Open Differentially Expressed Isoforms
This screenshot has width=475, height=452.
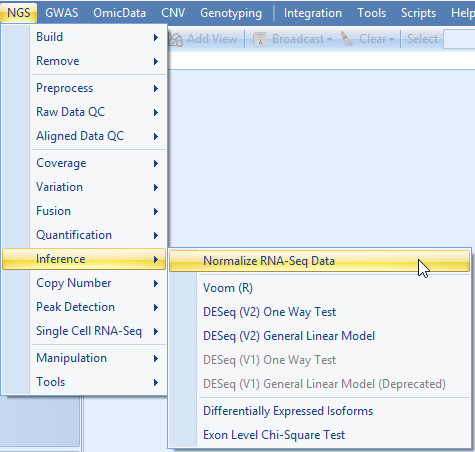319,411
